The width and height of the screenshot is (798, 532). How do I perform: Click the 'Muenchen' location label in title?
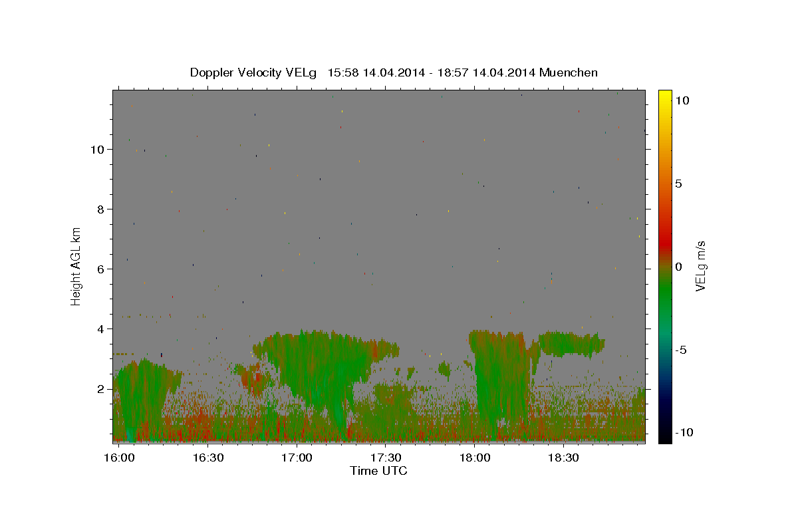(569, 72)
